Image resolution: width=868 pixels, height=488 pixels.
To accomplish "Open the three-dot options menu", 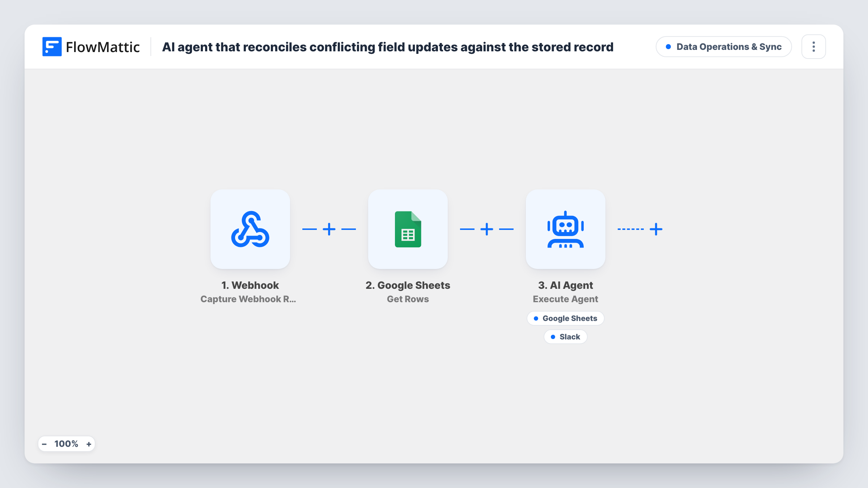I will pos(814,47).
